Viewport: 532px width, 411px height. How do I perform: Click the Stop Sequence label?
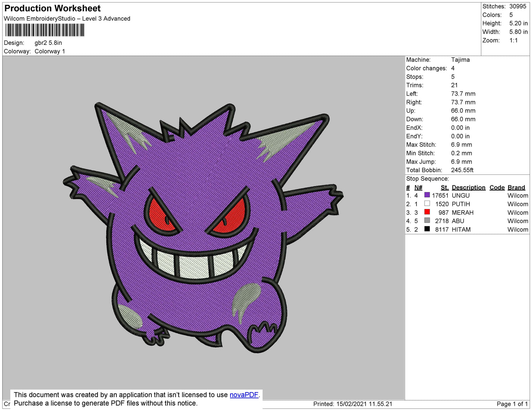(x=427, y=178)
